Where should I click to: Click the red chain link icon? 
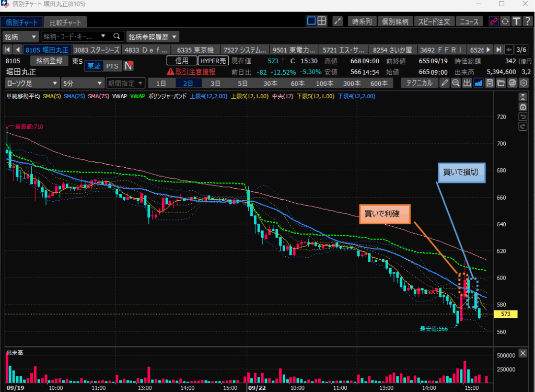[493, 21]
